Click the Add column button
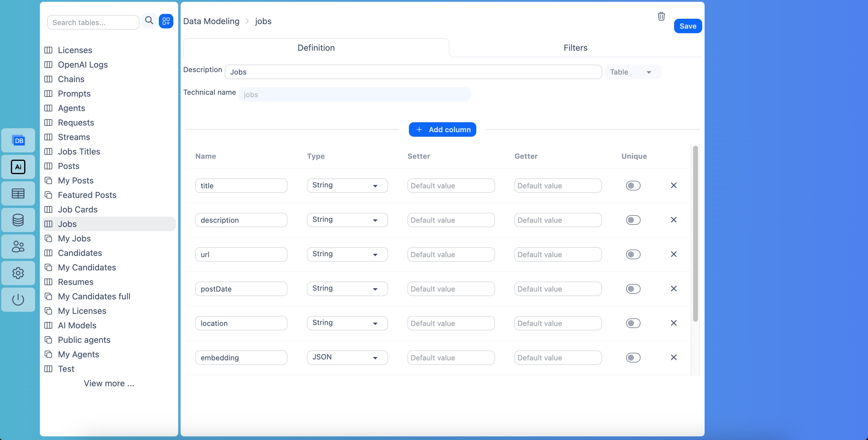The height and width of the screenshot is (440, 868). click(x=442, y=129)
